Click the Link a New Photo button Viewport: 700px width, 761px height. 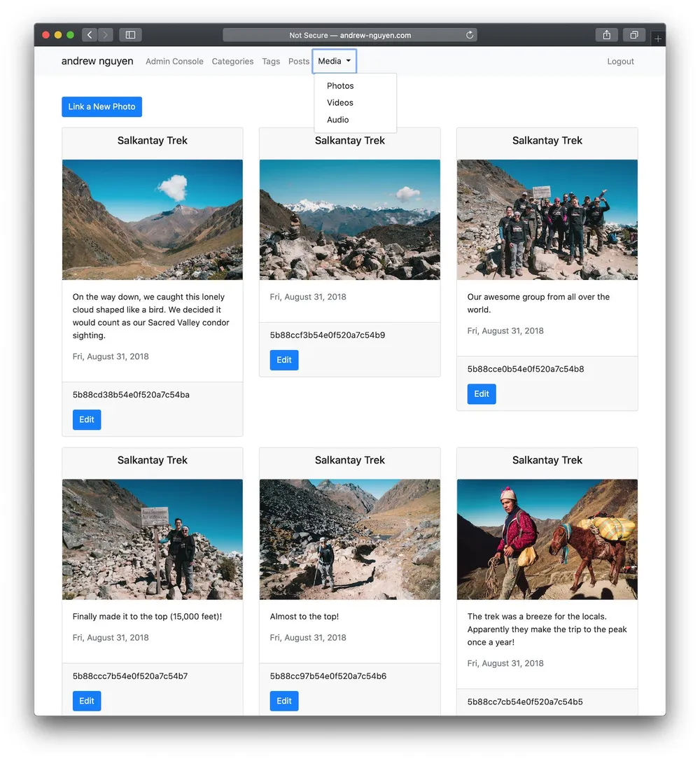tap(102, 107)
